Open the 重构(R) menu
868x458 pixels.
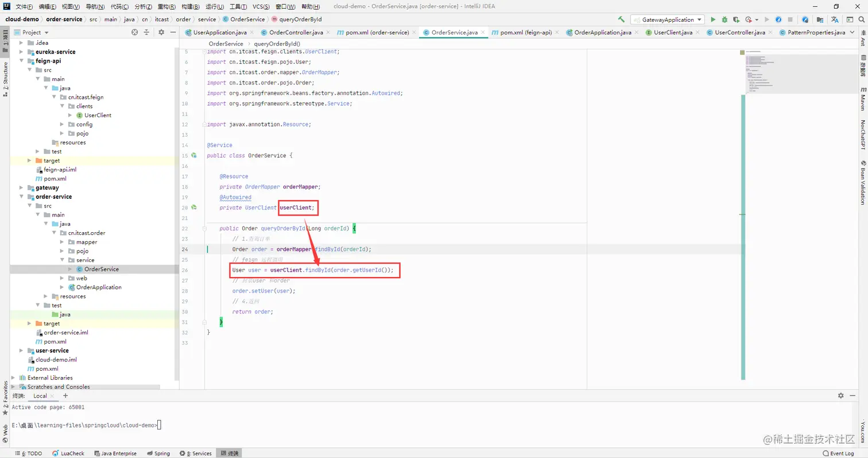point(166,6)
